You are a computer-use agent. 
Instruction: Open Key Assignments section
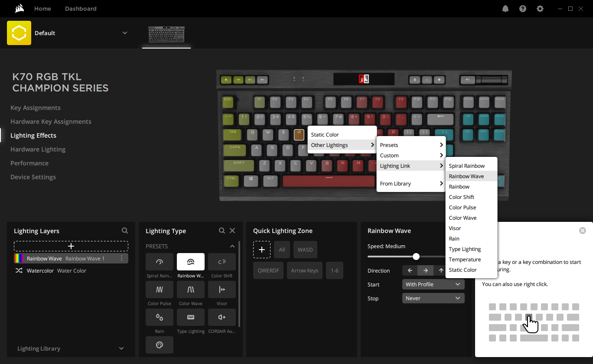(36, 108)
